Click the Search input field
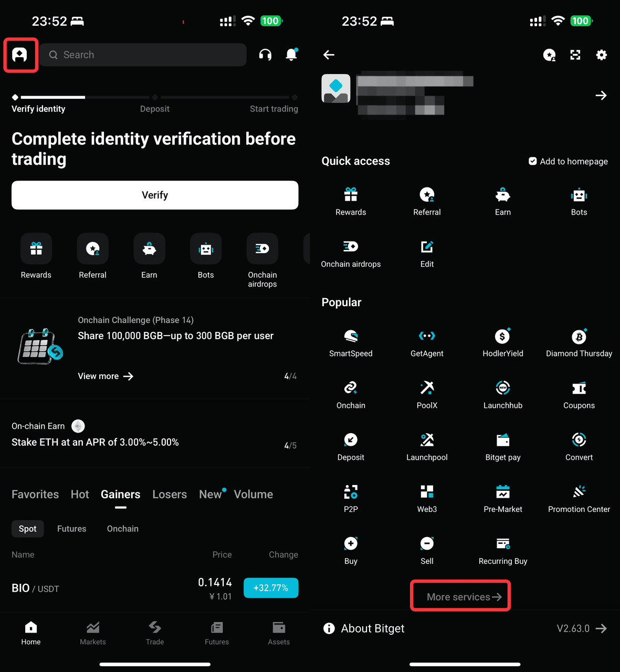Image resolution: width=620 pixels, height=672 pixels. tap(143, 55)
